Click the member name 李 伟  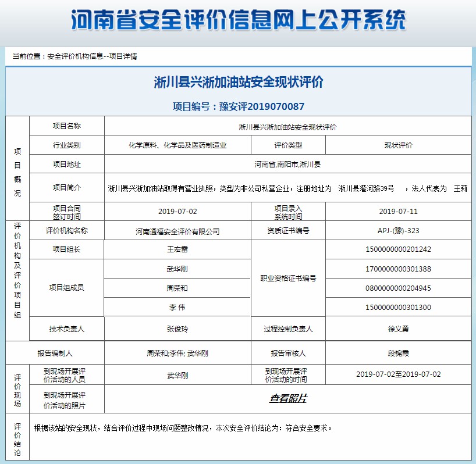pyautogui.click(x=177, y=307)
